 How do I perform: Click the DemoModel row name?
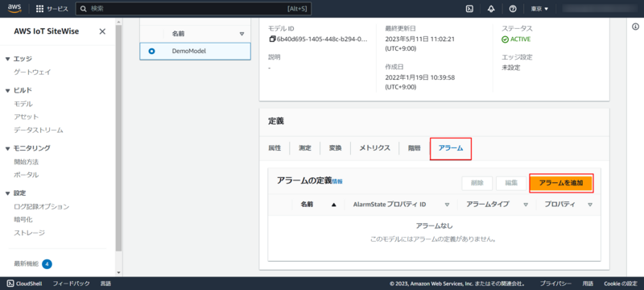[189, 52]
